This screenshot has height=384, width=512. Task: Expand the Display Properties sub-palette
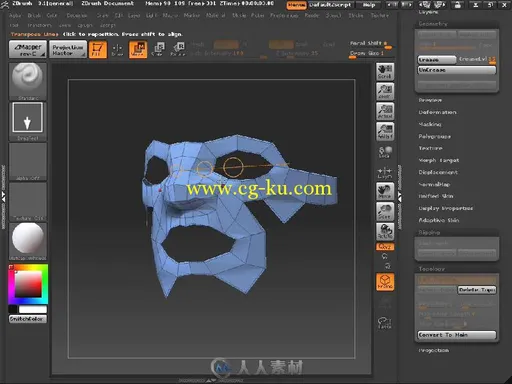pos(446,208)
